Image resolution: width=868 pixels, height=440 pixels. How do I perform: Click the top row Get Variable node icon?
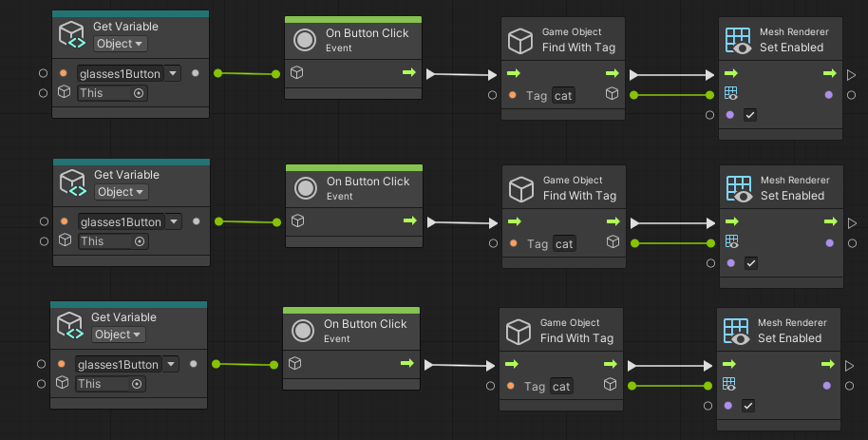click(73, 35)
